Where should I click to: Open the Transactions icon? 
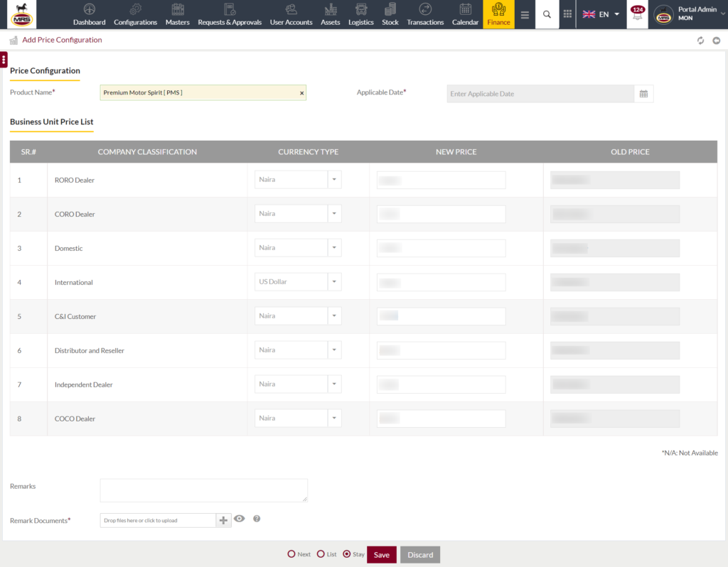point(425,9)
